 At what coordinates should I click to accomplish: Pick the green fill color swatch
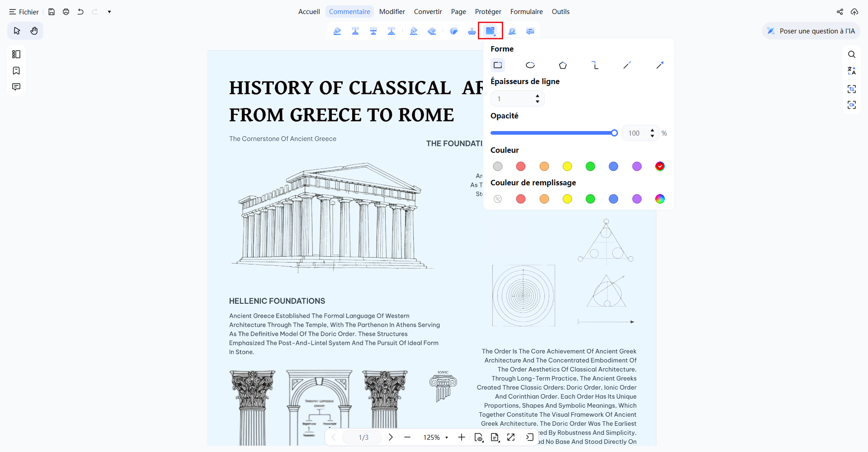590,199
